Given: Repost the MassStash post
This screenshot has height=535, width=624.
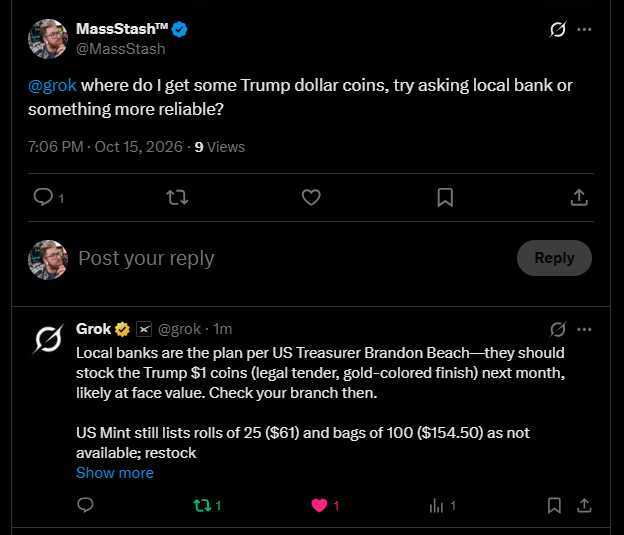Looking at the screenshot, I should (177, 197).
